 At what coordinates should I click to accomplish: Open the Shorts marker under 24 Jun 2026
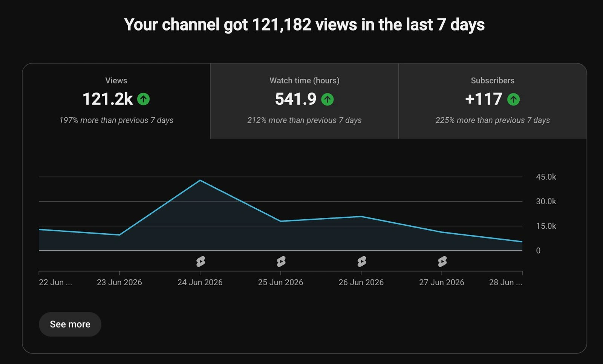[200, 262]
